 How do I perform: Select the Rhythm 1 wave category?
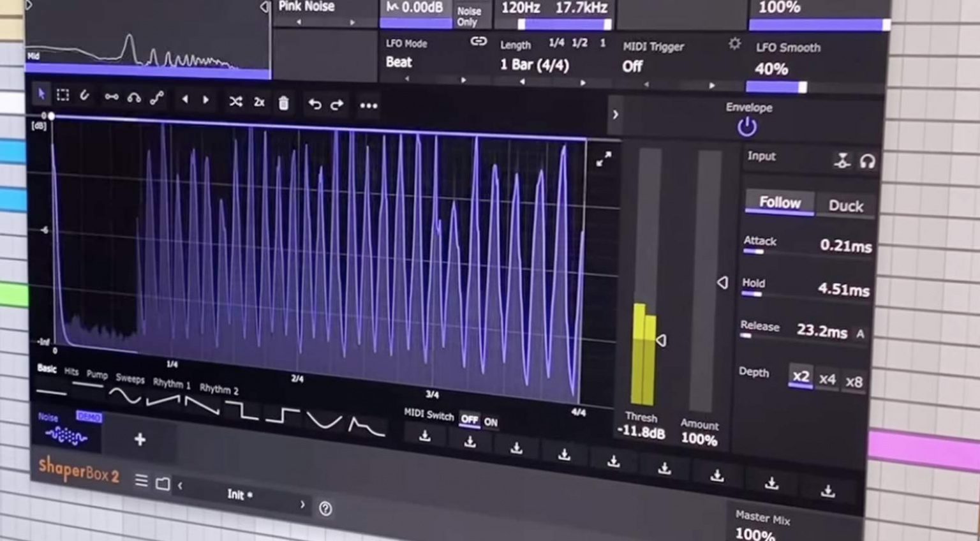point(171,384)
